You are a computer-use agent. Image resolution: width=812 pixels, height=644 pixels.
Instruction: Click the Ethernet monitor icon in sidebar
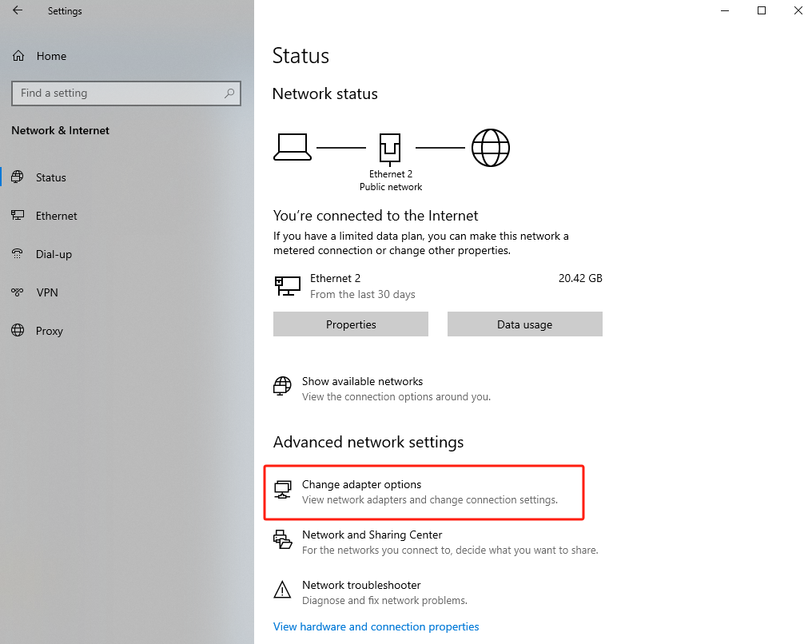coord(18,216)
